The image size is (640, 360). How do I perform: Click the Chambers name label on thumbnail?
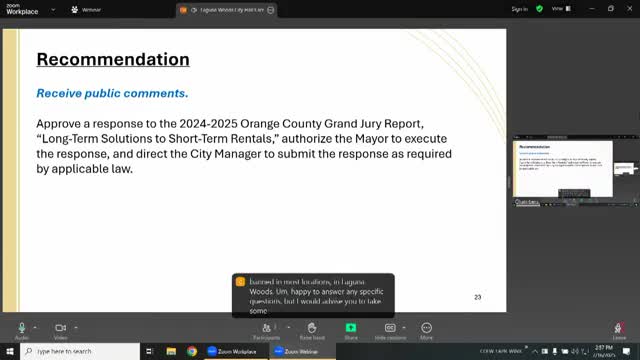click(x=527, y=202)
